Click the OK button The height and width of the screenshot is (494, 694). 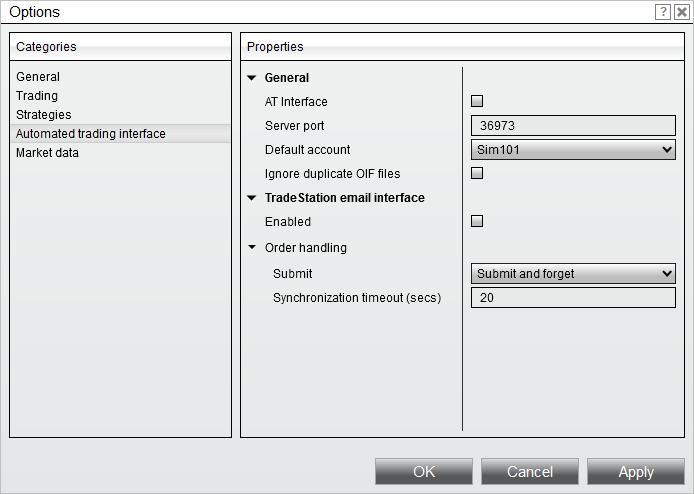click(x=424, y=472)
